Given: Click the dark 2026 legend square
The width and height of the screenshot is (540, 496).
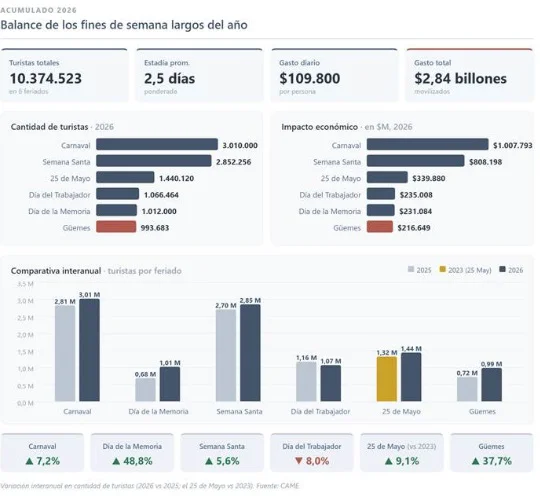Looking at the screenshot, I should 502,269.
